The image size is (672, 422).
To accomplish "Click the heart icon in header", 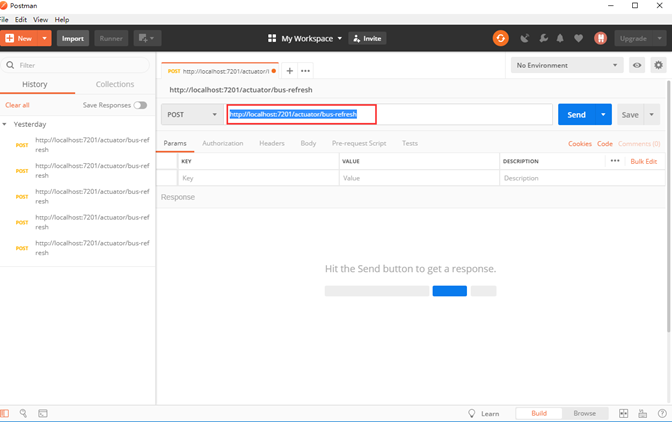I will coord(578,38).
